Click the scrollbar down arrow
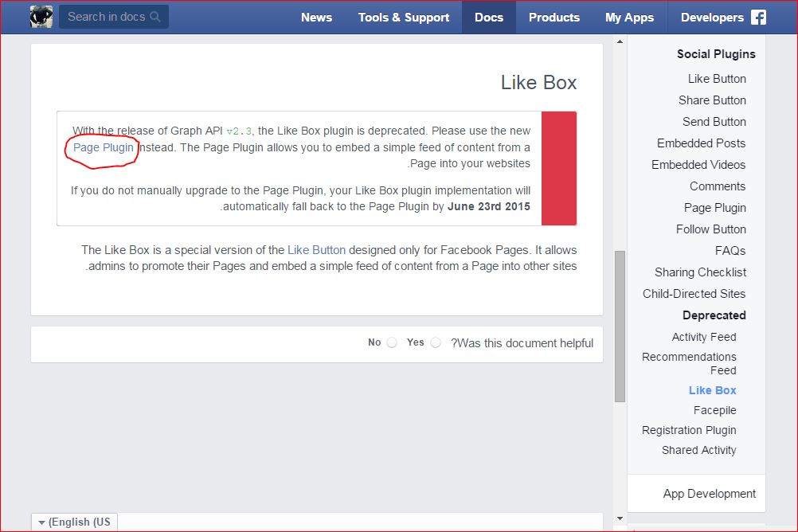Image resolution: width=798 pixels, height=532 pixels. pyautogui.click(x=620, y=518)
